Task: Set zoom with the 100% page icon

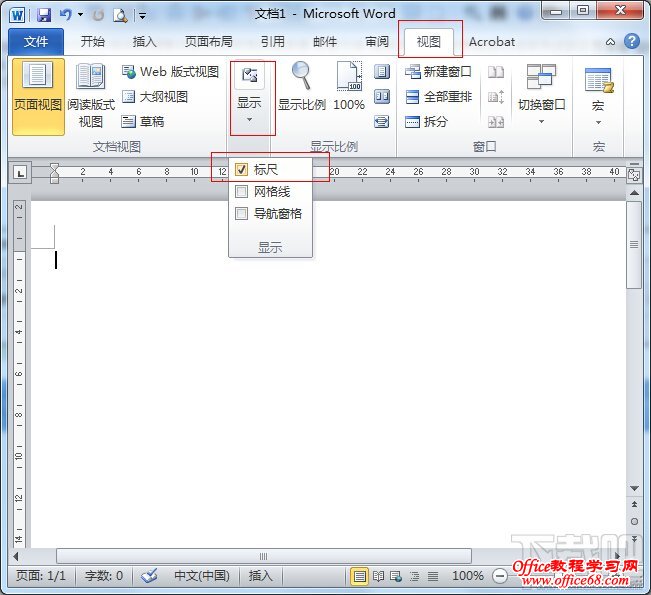Action: tap(349, 76)
